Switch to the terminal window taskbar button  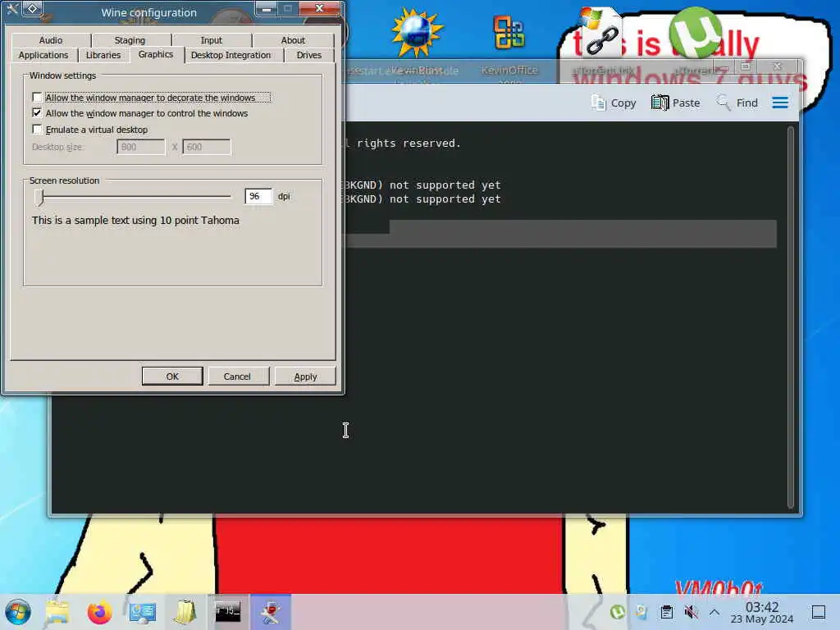coord(228,612)
